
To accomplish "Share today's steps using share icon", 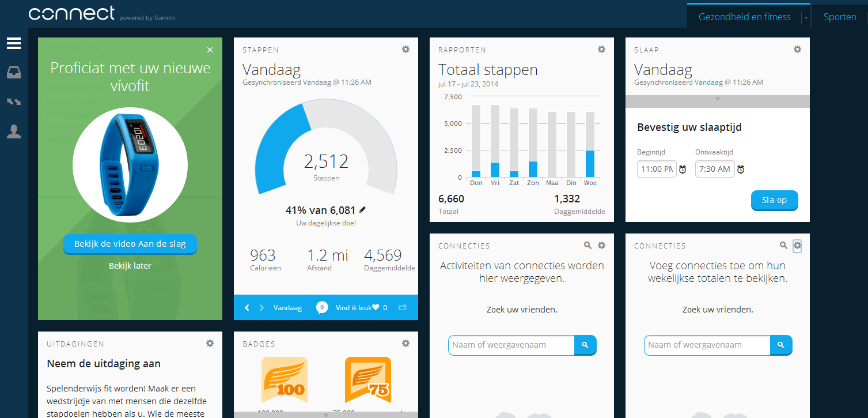I will [x=403, y=308].
